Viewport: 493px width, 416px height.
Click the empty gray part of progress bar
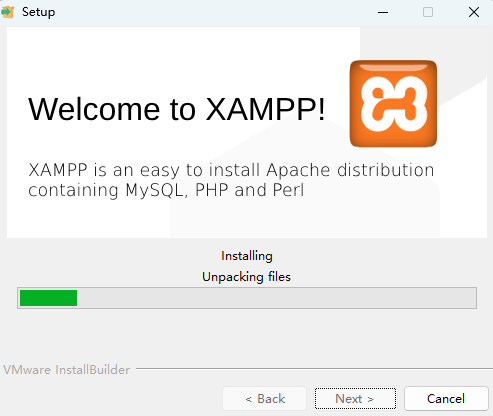point(276,298)
